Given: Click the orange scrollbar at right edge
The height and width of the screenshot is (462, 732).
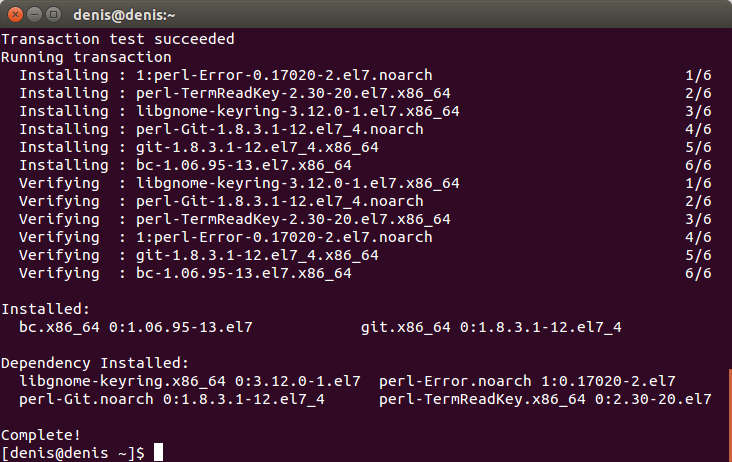Looking at the screenshot, I should click(x=730, y=415).
